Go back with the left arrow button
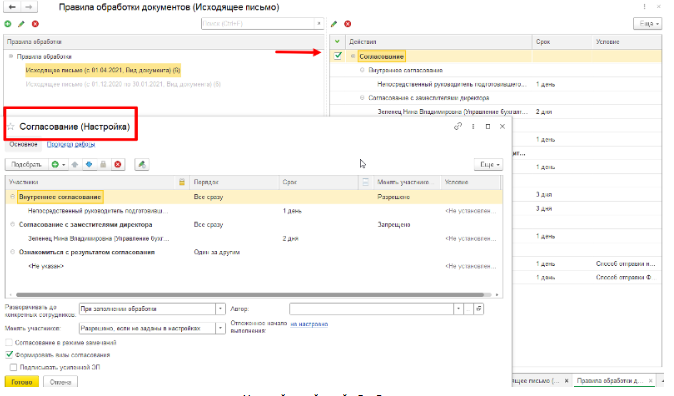Viewport: 674px width, 396px height. tap(12, 7)
